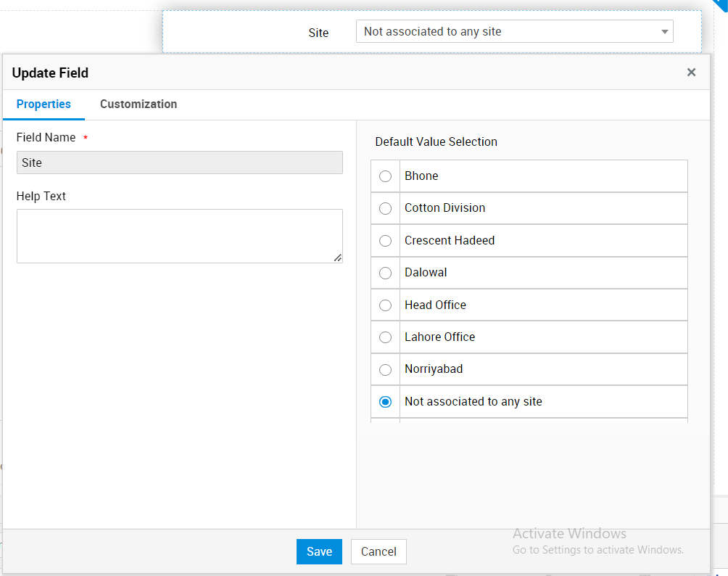The image size is (728, 576).
Task: Cancel the field update
Action: point(379,551)
